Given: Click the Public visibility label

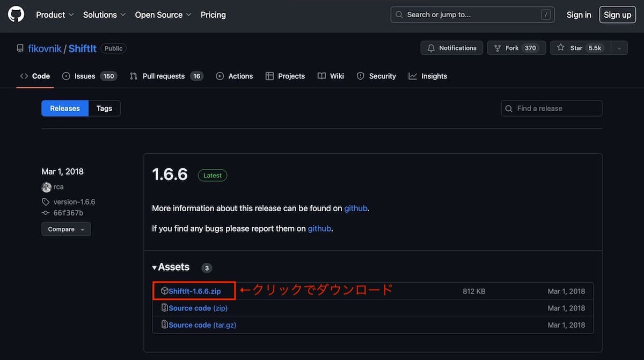Looking at the screenshot, I should coord(114,48).
